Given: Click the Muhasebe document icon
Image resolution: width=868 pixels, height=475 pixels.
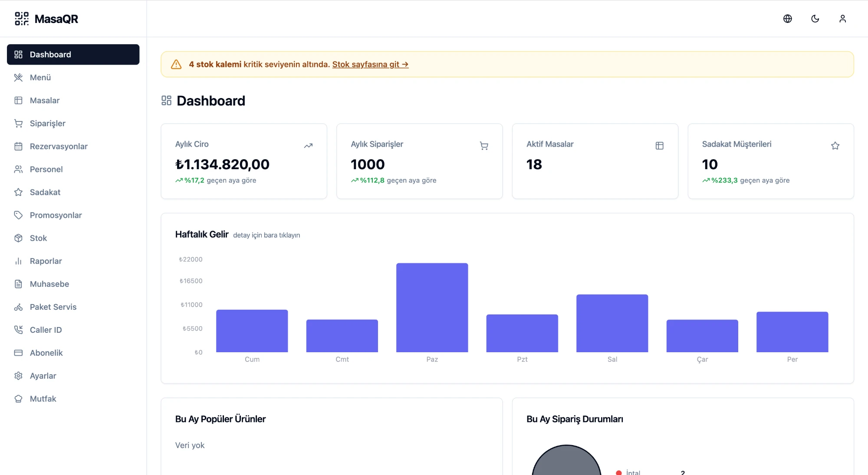Looking at the screenshot, I should pyautogui.click(x=18, y=284).
